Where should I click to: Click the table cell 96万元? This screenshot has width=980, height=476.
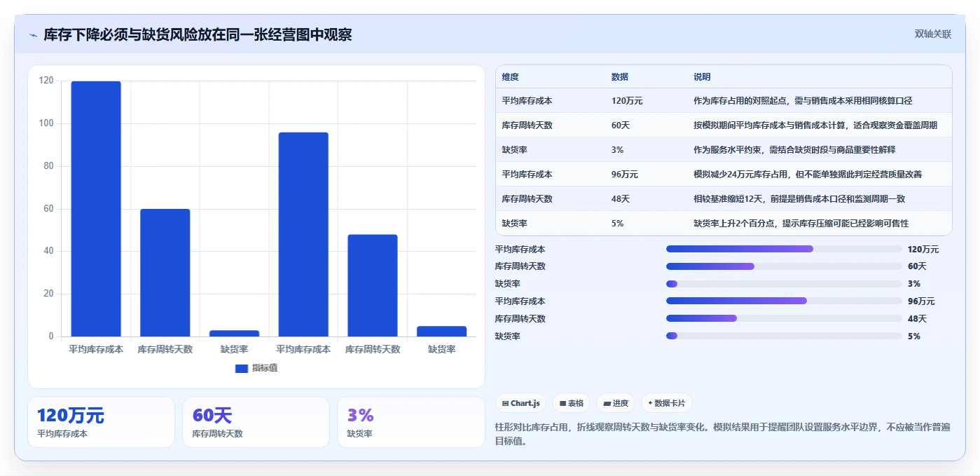coord(625,175)
